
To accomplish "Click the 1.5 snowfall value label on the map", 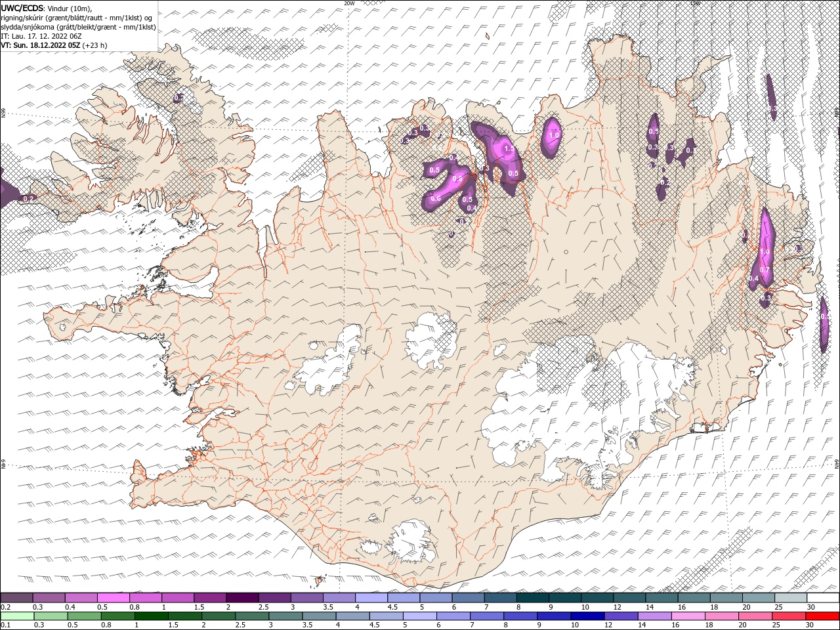I will (508, 149).
